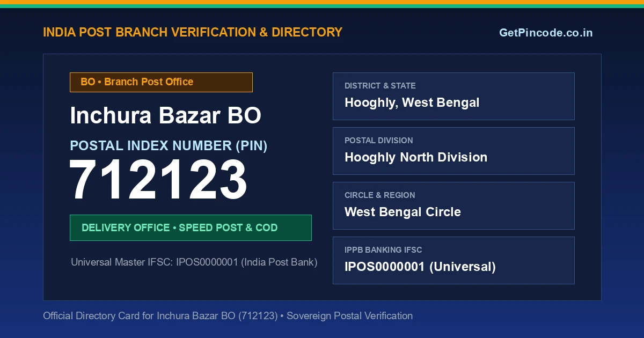Select the IPOS0000001 (Universal) value
The height and width of the screenshot is (338, 644).
pyautogui.click(x=420, y=267)
